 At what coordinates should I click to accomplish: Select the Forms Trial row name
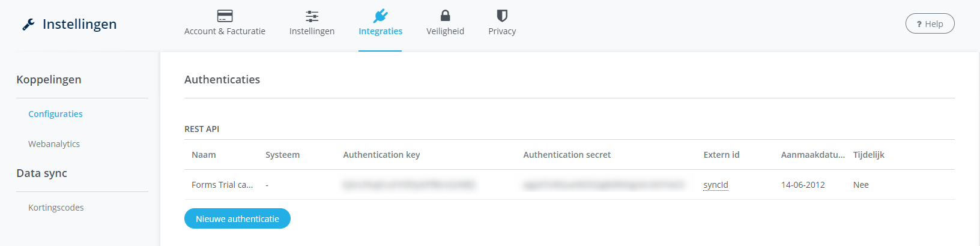(222, 185)
